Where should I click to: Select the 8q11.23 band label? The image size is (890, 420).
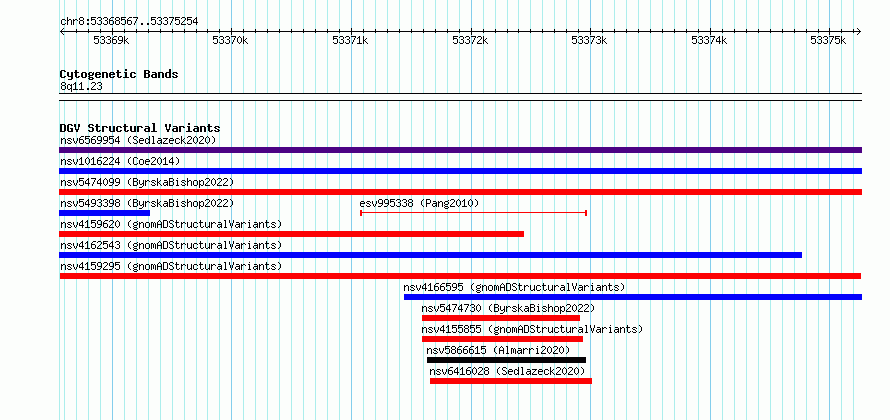tap(81, 86)
